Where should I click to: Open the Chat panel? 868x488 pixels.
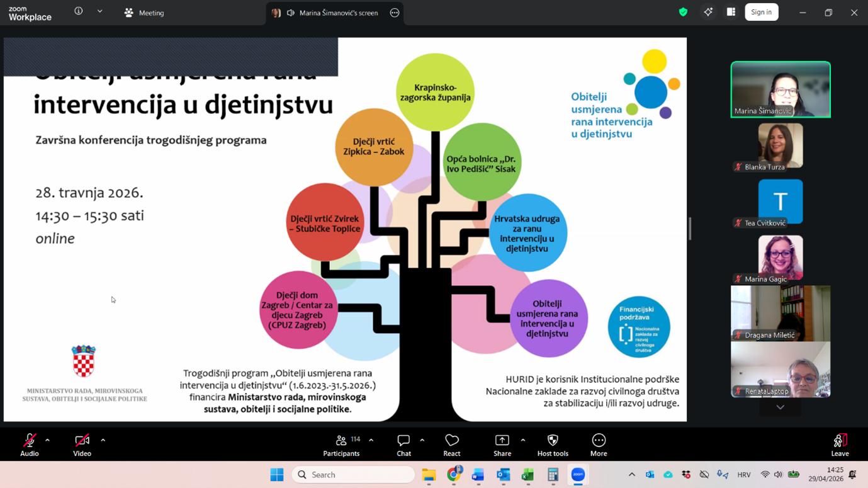coord(403,445)
